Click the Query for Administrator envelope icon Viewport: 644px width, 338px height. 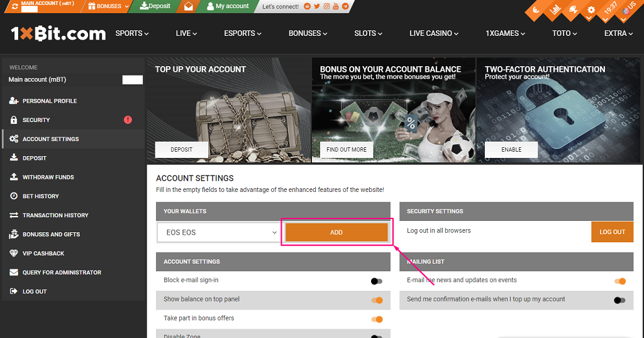pyautogui.click(x=14, y=272)
